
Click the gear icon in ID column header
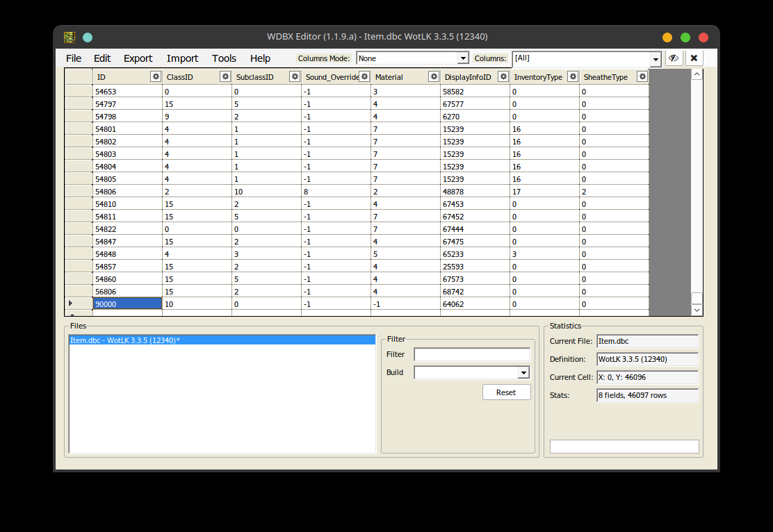156,77
